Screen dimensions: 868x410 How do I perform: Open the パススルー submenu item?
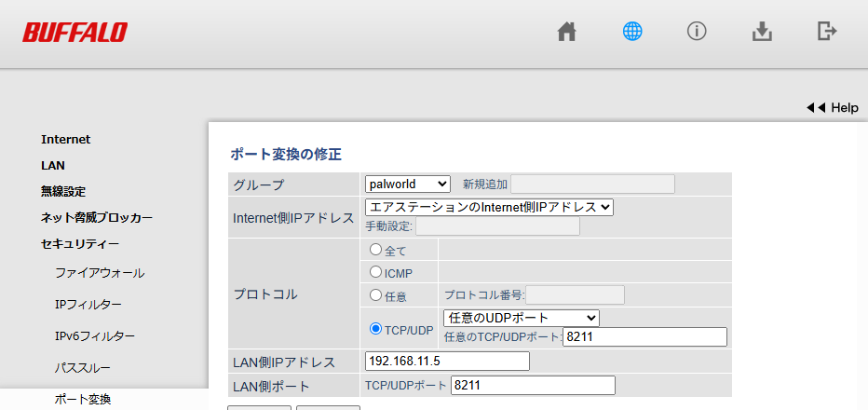tap(83, 367)
